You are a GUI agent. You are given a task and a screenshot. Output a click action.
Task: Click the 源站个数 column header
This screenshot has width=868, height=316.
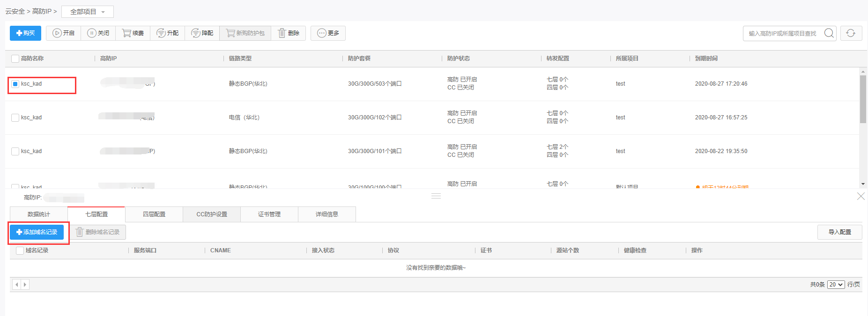(x=568, y=250)
